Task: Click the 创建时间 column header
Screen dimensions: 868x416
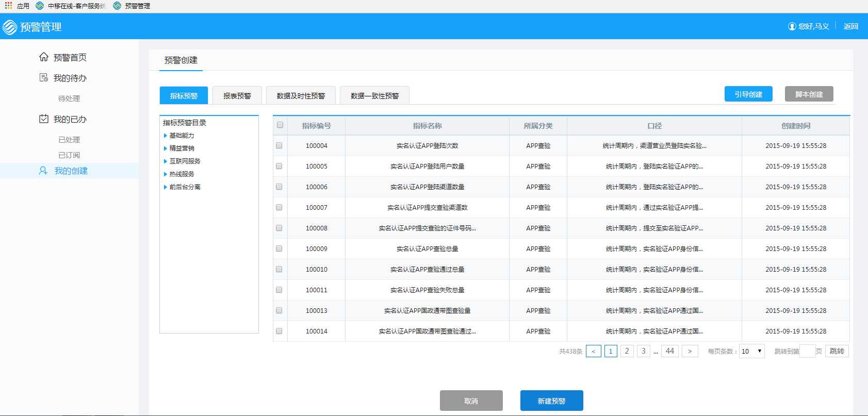Action: [796, 126]
